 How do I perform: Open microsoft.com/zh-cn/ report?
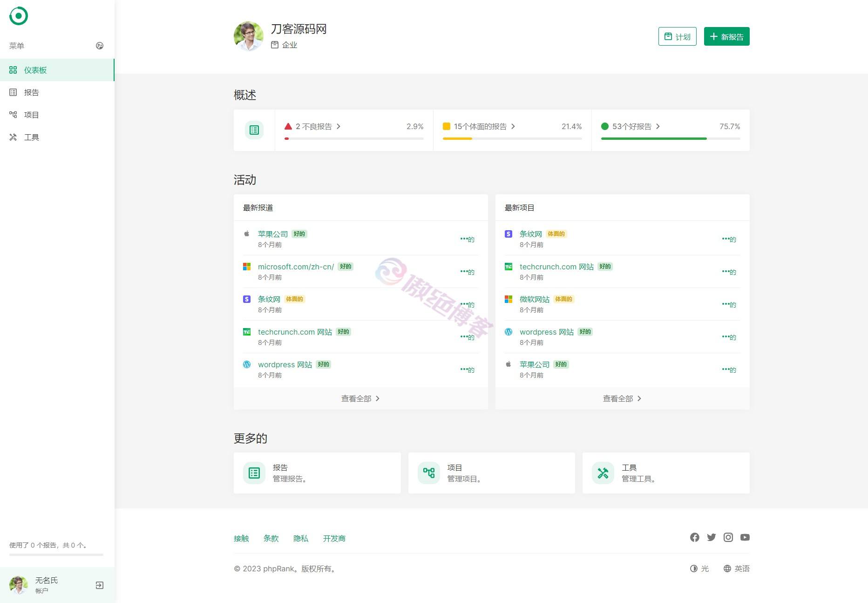[x=296, y=267]
